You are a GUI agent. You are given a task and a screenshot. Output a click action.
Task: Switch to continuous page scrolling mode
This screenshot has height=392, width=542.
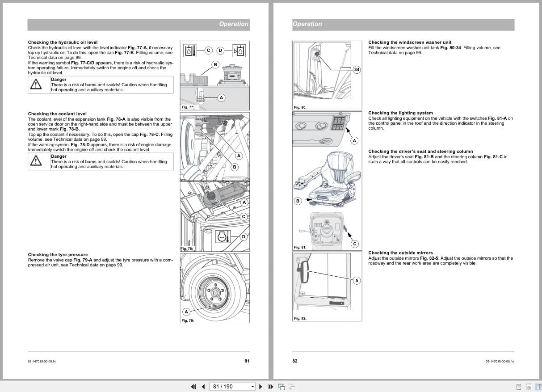pyautogui.click(x=529, y=386)
